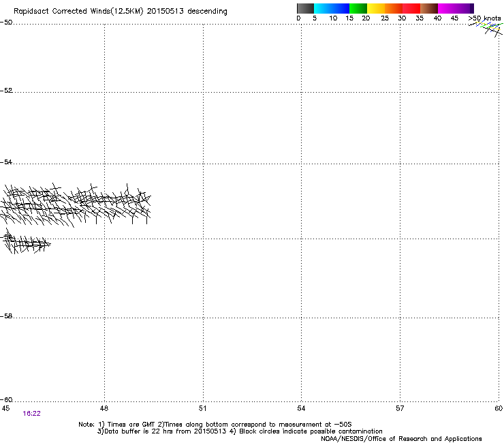Click the -54 latitude axis label
The height and width of the screenshot is (443, 504).
(6, 162)
